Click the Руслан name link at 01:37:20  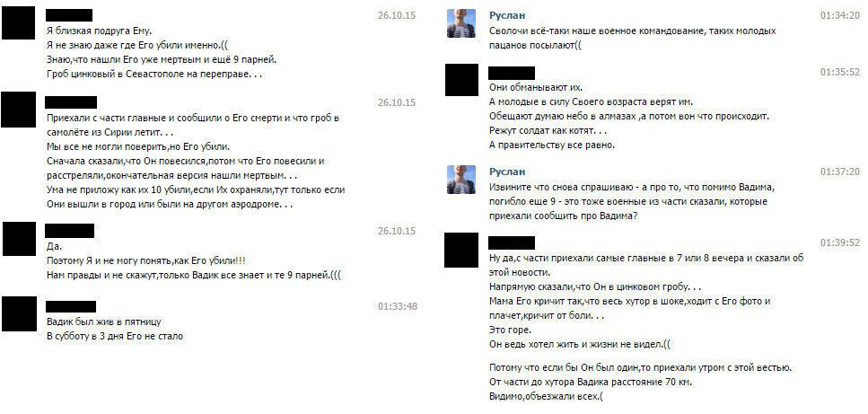click(x=507, y=172)
